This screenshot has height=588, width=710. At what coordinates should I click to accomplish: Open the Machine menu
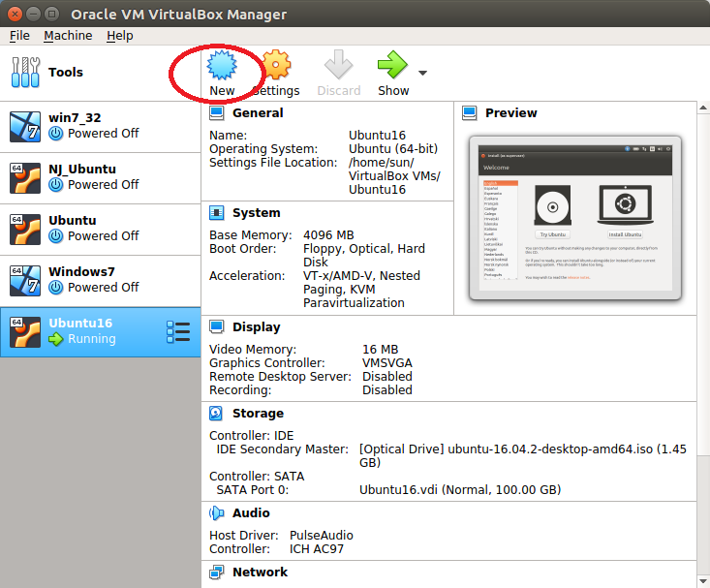coord(68,35)
